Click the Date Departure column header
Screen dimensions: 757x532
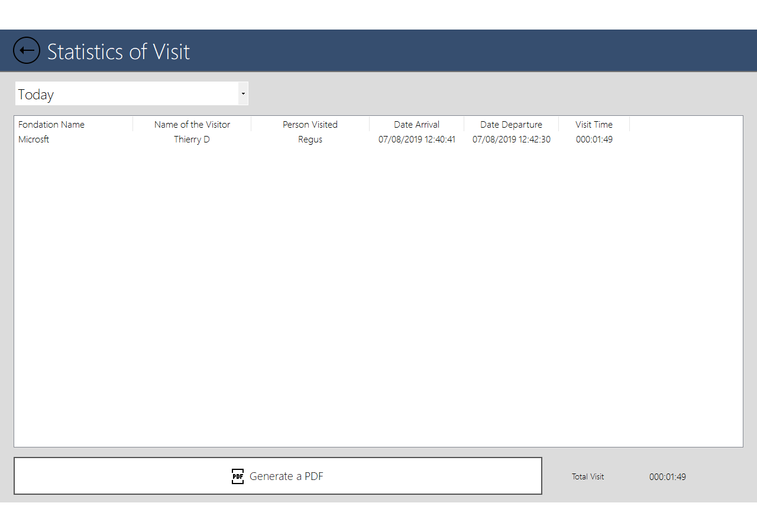point(511,125)
